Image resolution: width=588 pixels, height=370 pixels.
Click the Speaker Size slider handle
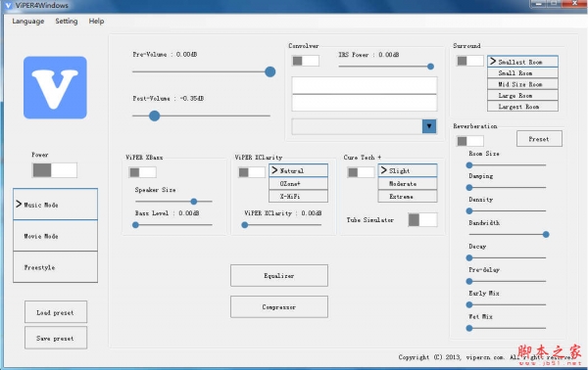coord(194,202)
